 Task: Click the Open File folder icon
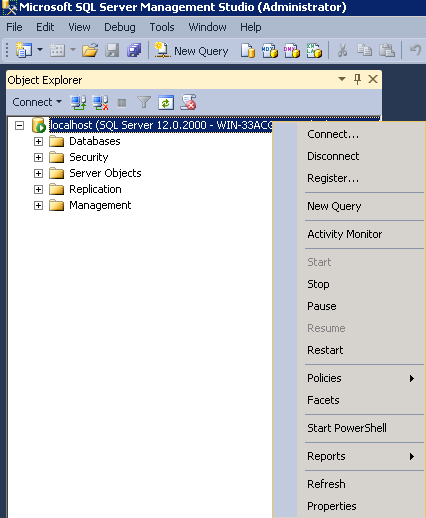pyautogui.click(x=90, y=50)
